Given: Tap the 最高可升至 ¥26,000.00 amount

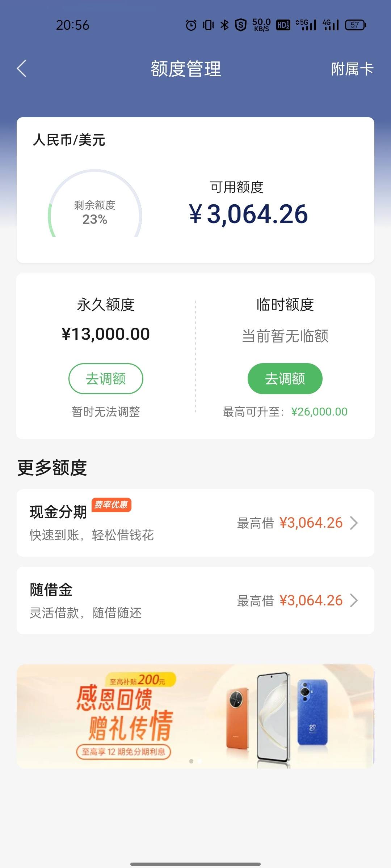Looking at the screenshot, I should point(319,412).
